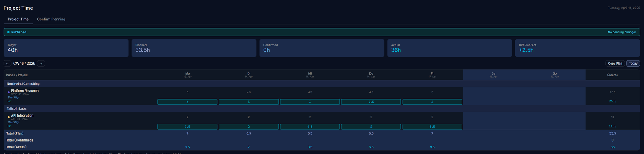The height and width of the screenshot is (154, 644).
Task: Select the Tailspin Labs customer row
Action: click(x=322, y=108)
